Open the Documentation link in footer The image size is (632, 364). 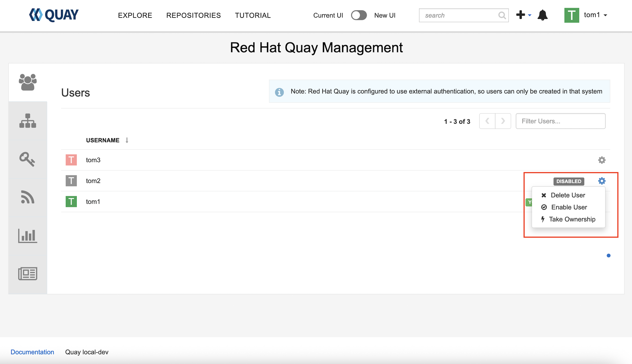tap(32, 352)
